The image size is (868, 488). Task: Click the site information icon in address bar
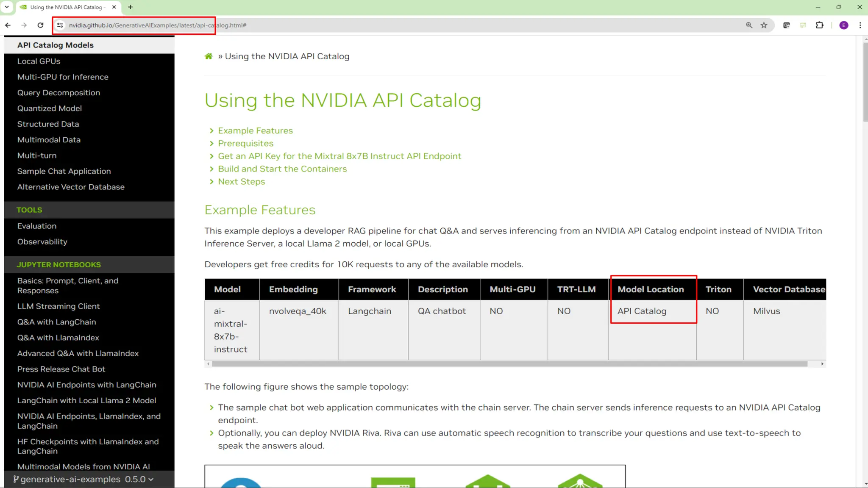click(x=60, y=25)
